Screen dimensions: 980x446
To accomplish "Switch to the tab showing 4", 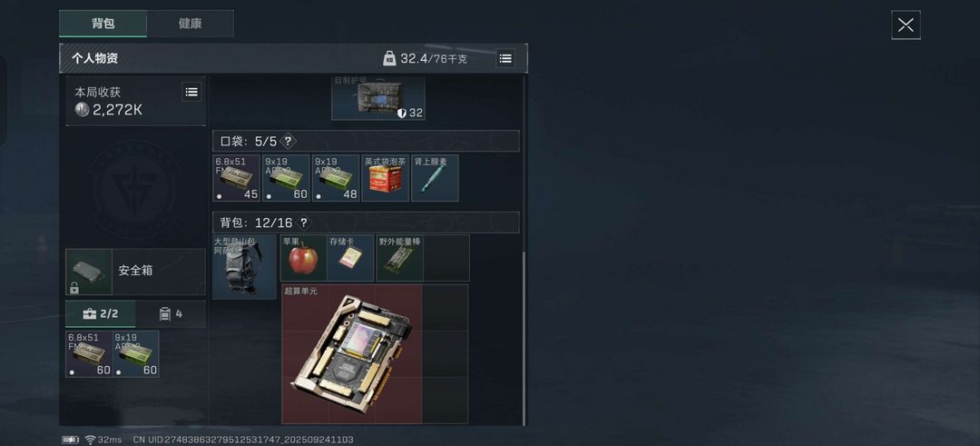I will 171,314.
